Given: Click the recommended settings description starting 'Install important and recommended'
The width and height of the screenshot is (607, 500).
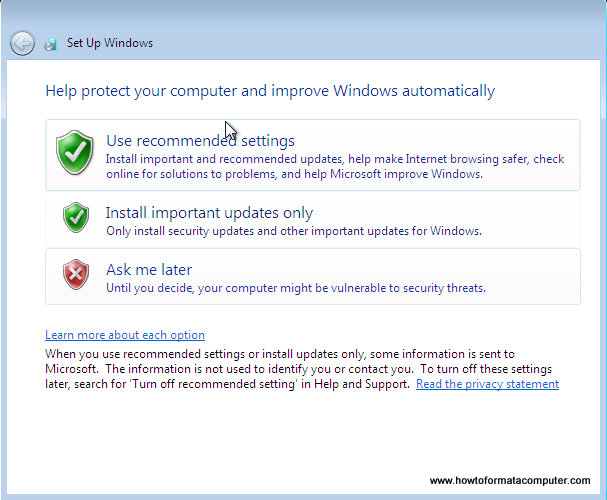Looking at the screenshot, I should point(335,166).
